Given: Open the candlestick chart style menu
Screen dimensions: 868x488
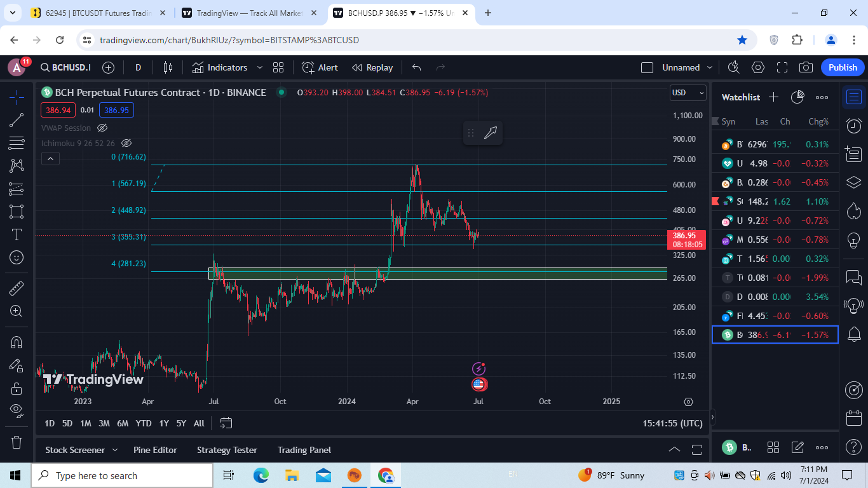Looking at the screenshot, I should click(168, 67).
